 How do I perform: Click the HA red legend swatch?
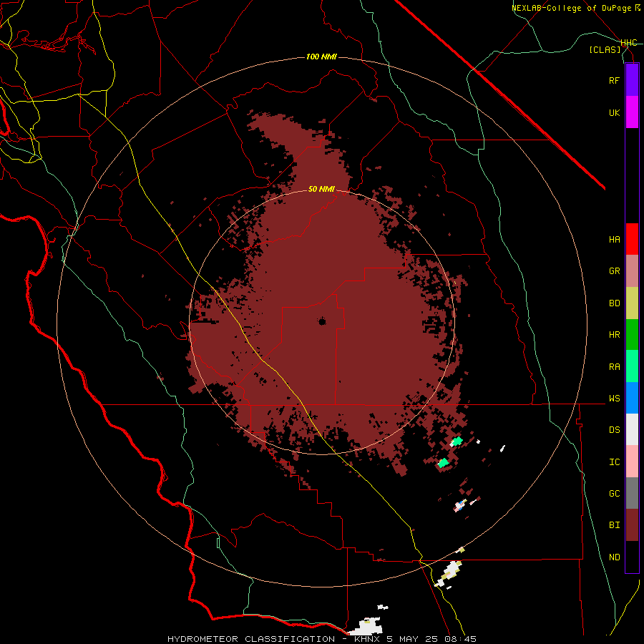tap(632, 239)
